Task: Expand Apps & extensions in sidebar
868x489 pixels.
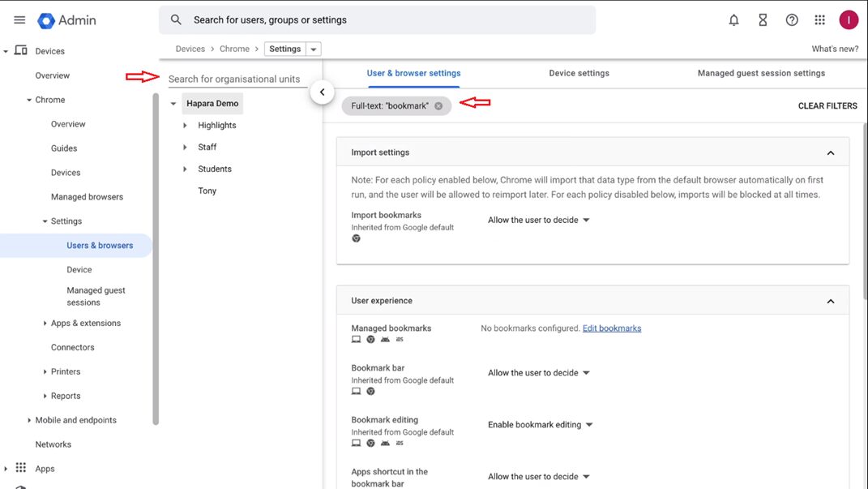Action: tap(45, 323)
